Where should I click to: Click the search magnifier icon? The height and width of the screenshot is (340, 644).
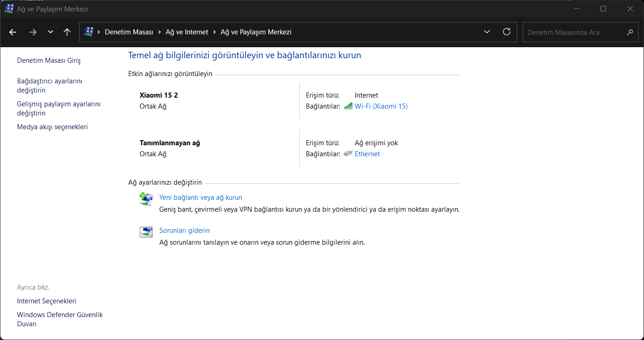point(630,33)
